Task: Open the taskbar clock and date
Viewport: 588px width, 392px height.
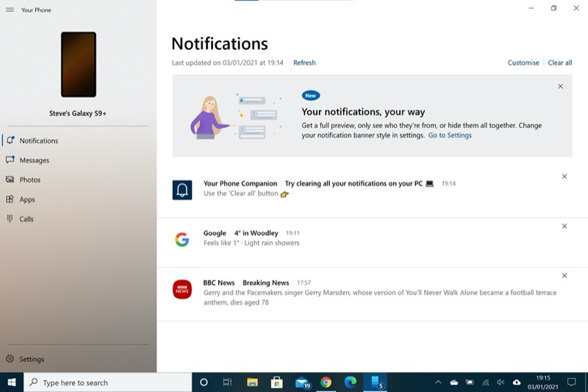Action: pyautogui.click(x=542, y=382)
